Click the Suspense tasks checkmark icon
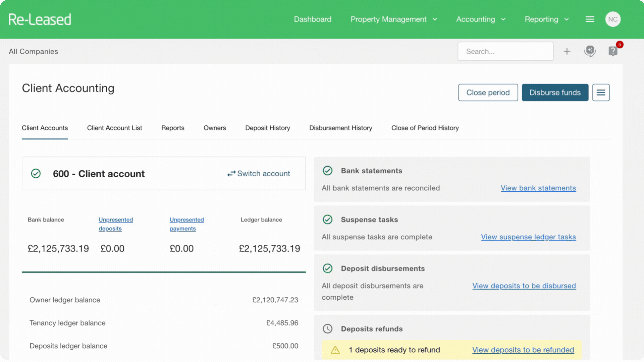This screenshot has height=362, width=644. click(x=327, y=220)
